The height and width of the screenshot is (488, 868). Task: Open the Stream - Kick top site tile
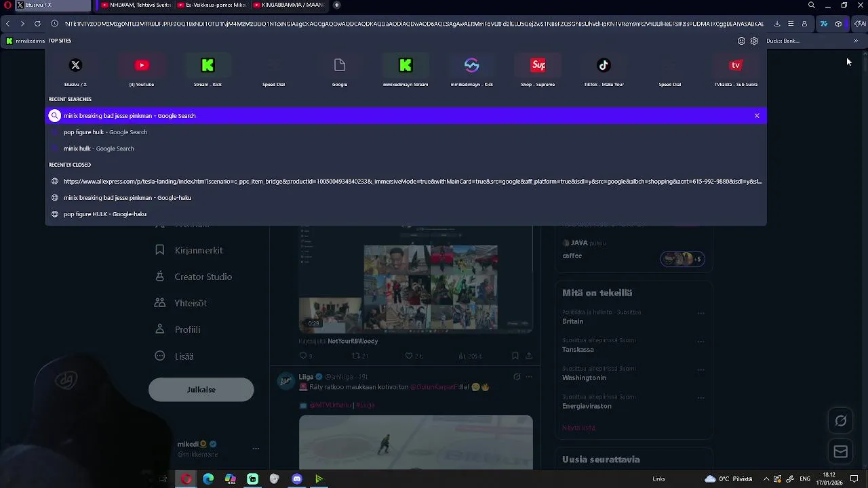[208, 71]
